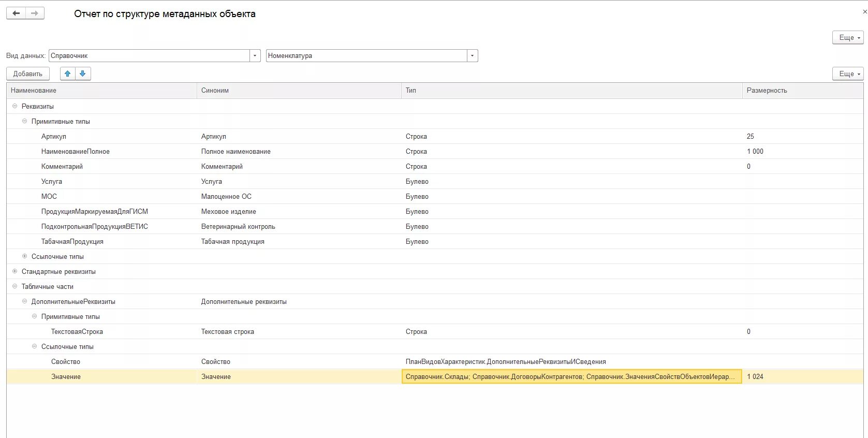Expand Ссылочные типы under Реквизиты
This screenshot has height=438, width=868.
click(x=24, y=256)
